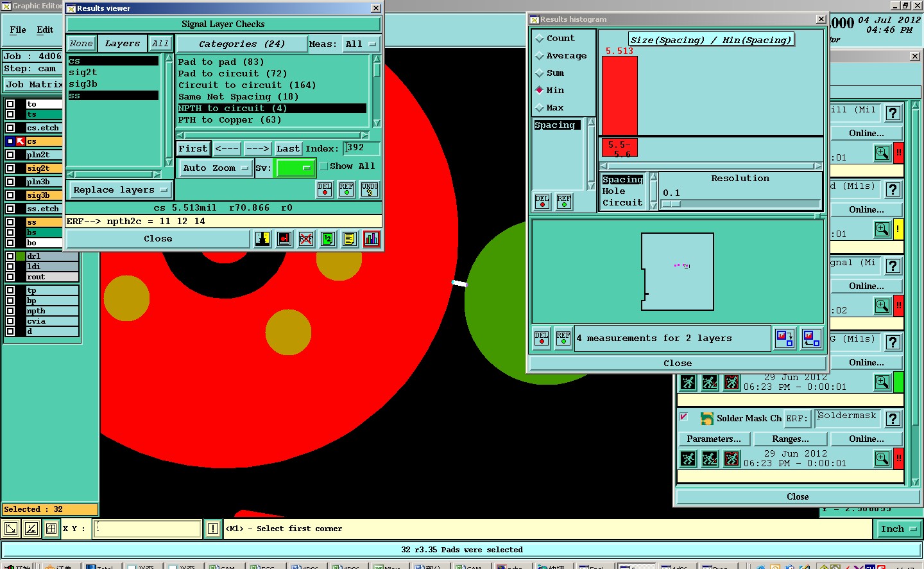Toggle visibility box of layer sig2t
Screen dimensions: 924x569
[x=10, y=168]
